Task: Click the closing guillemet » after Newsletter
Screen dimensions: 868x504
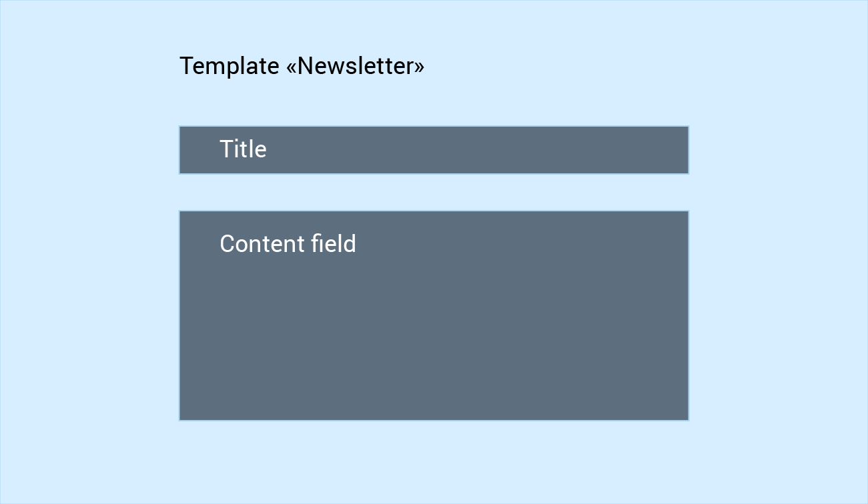Action: pyautogui.click(x=420, y=67)
